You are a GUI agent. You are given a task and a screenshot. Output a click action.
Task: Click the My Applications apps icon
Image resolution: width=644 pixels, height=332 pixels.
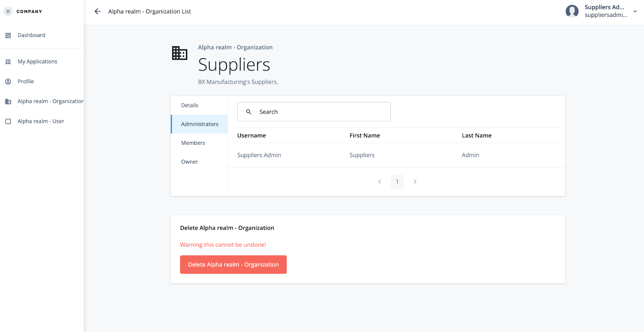pyautogui.click(x=8, y=62)
